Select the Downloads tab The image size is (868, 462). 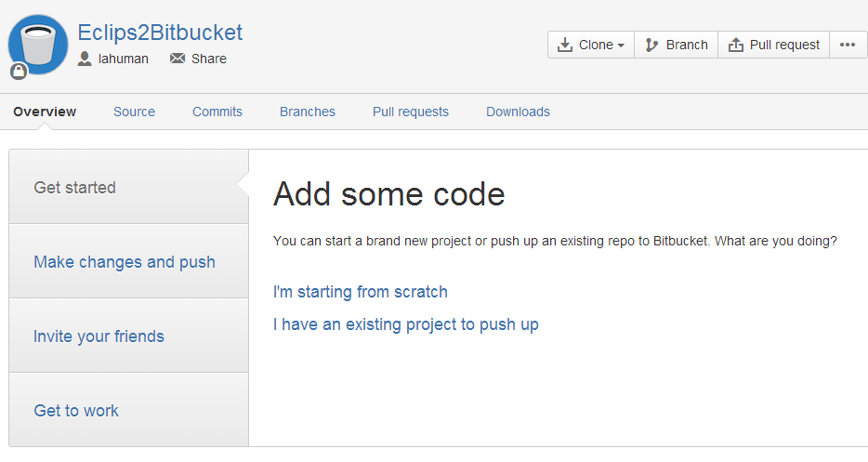point(518,112)
